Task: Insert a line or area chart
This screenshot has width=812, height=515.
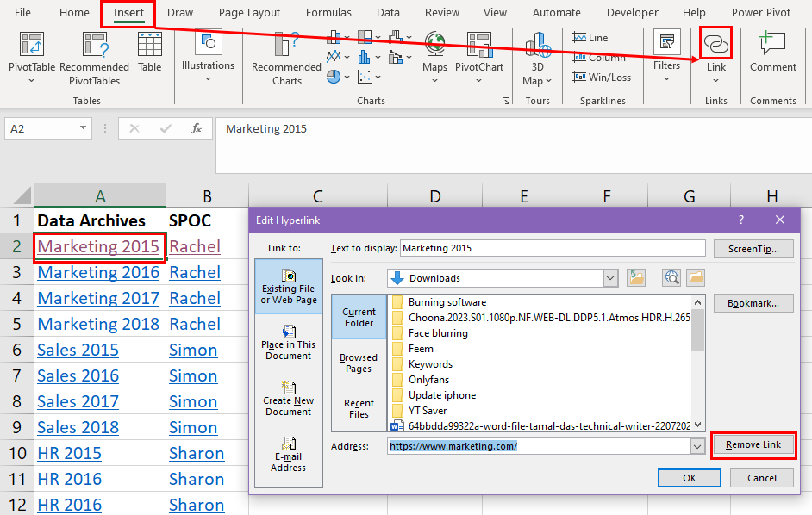Action: coord(338,57)
